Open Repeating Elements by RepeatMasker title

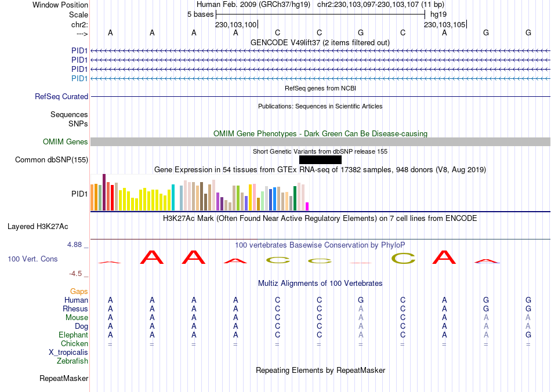tap(320, 370)
